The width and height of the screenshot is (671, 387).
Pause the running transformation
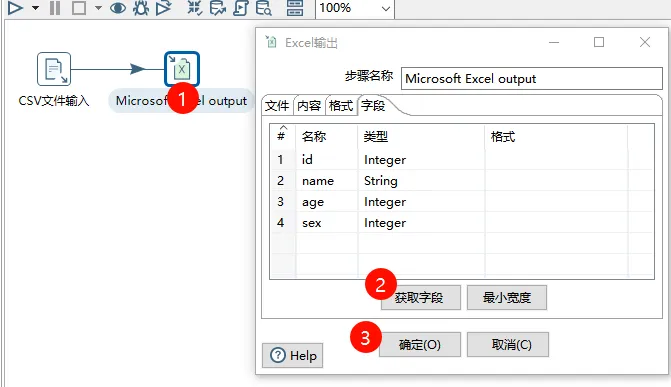click(55, 8)
